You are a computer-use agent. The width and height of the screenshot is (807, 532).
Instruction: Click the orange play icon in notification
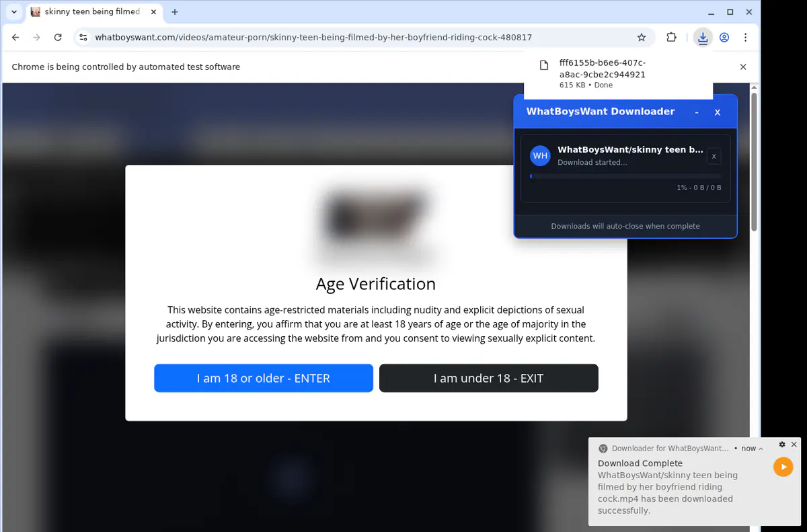click(783, 467)
